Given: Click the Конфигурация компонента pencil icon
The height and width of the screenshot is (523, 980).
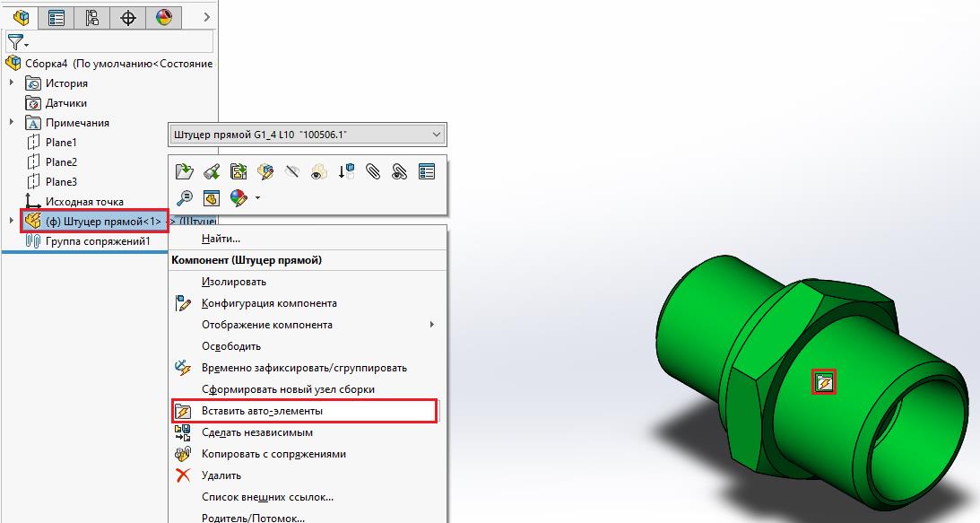Looking at the screenshot, I should click(x=183, y=303).
